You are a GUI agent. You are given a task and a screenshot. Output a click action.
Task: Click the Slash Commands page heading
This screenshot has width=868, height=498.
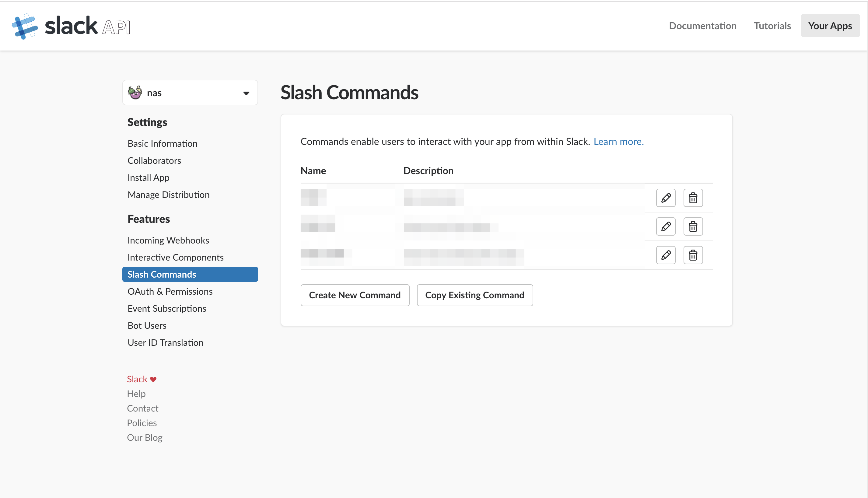click(349, 92)
